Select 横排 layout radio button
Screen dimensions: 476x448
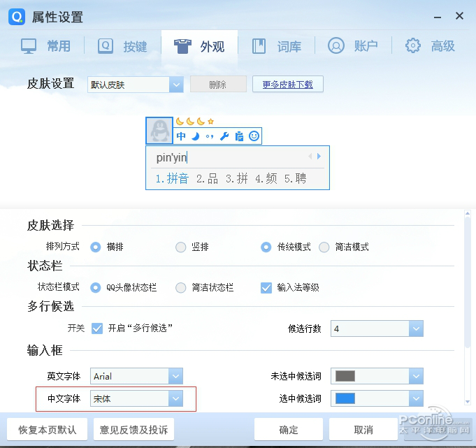click(x=96, y=247)
